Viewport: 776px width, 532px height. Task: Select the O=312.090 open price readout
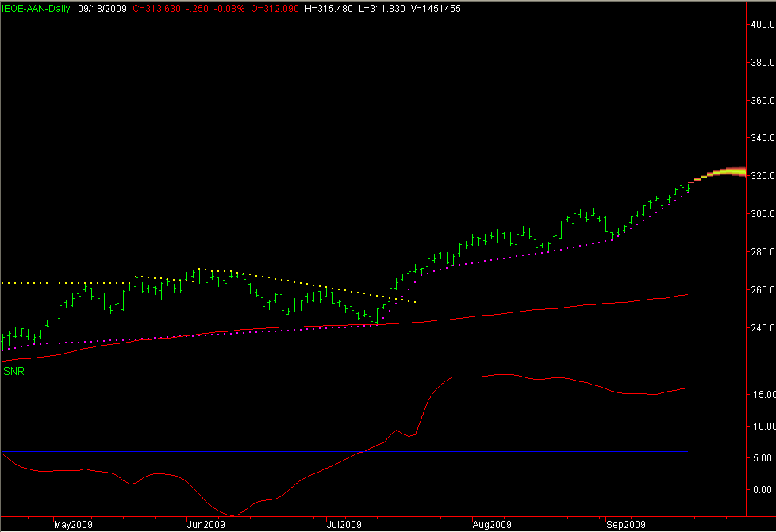click(272, 8)
